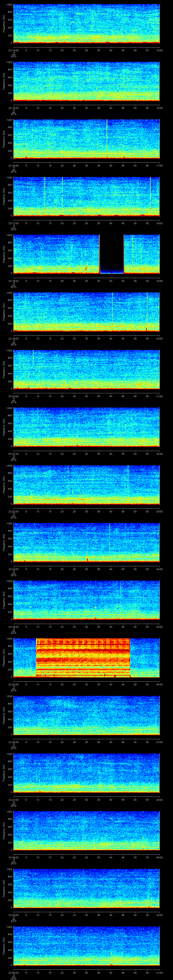This screenshot has width=173, height=980.
Task: Click the 23:26:00 start time label
Action: click(13, 742)
